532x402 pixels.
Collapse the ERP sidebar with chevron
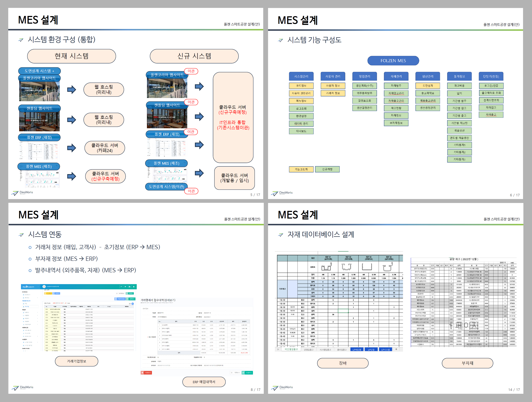point(38,287)
